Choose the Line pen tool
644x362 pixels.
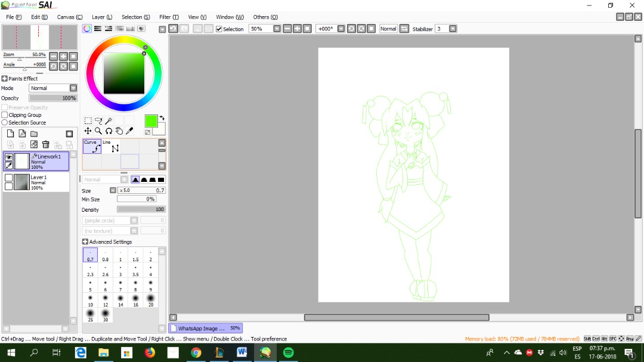click(111, 146)
